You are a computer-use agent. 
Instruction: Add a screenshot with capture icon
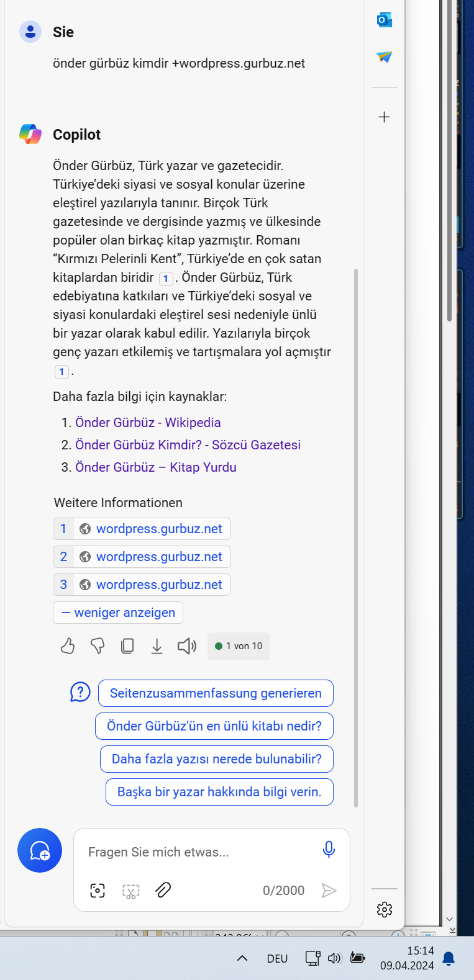pos(98,891)
